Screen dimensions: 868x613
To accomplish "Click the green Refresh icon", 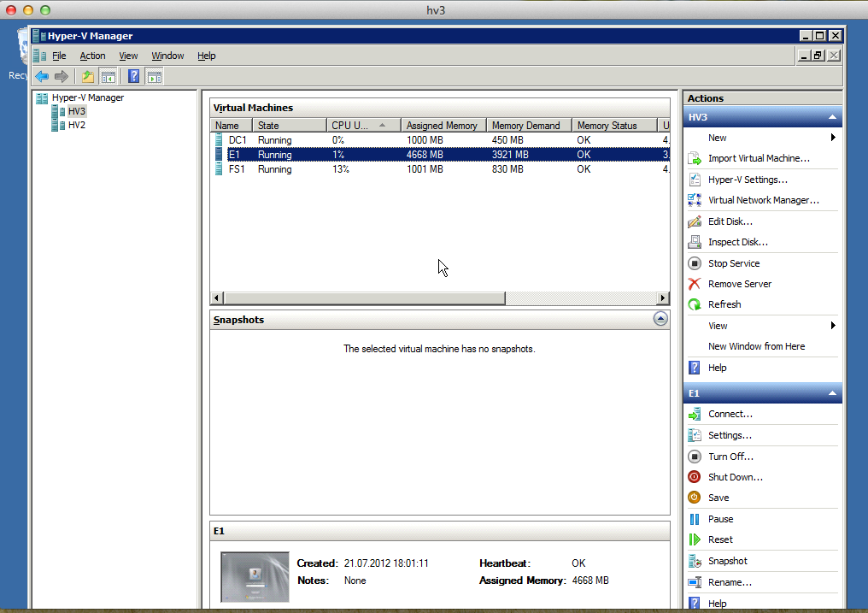I will pyautogui.click(x=695, y=304).
